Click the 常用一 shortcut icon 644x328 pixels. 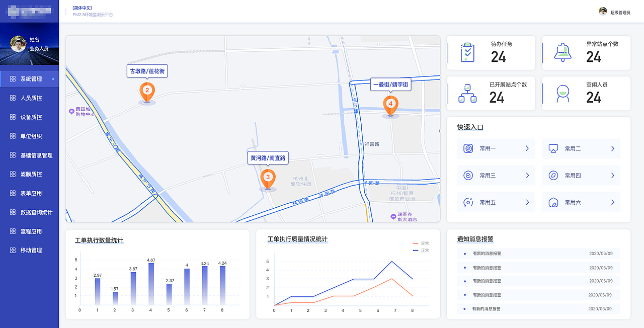click(x=468, y=148)
